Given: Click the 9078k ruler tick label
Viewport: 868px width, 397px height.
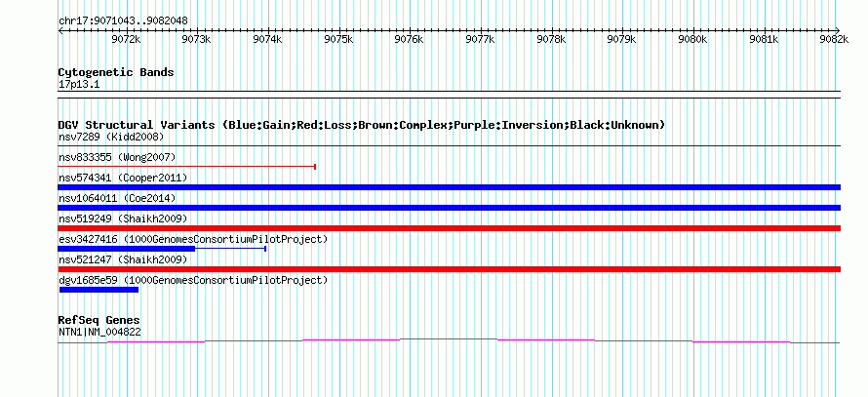Looking at the screenshot, I should pyautogui.click(x=551, y=39).
